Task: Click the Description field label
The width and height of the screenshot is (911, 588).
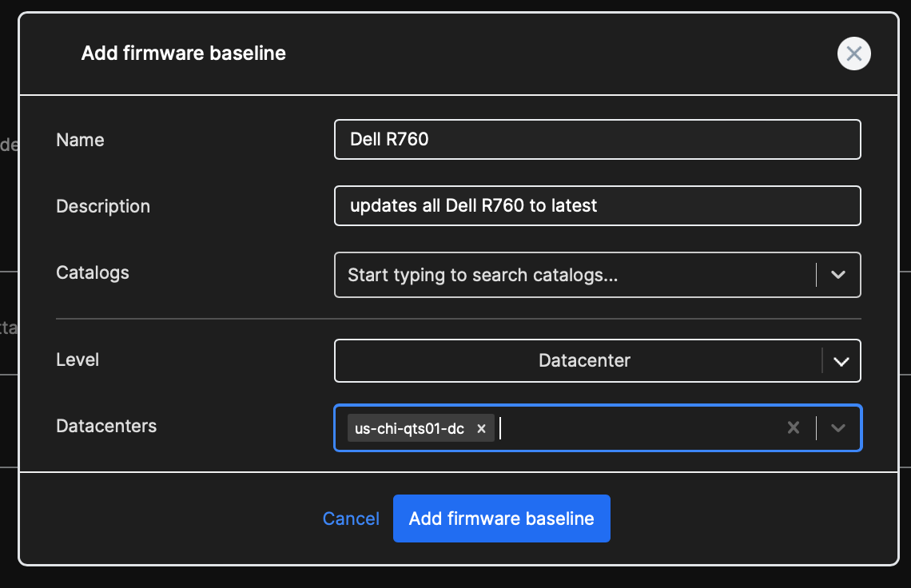Action: click(103, 206)
